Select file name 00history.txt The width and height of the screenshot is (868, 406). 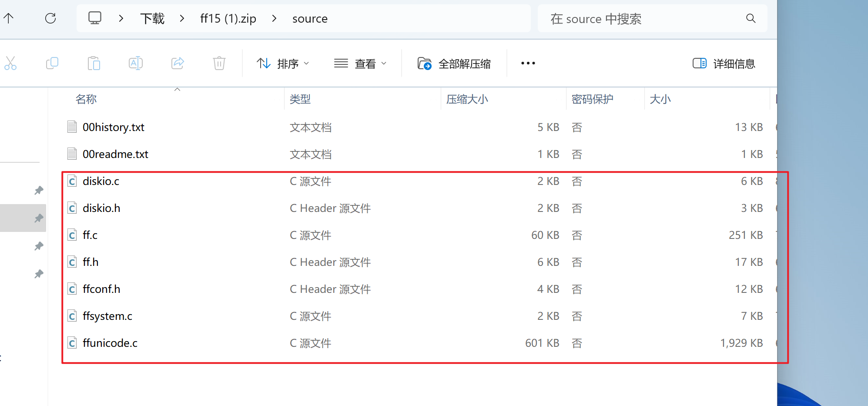114,127
